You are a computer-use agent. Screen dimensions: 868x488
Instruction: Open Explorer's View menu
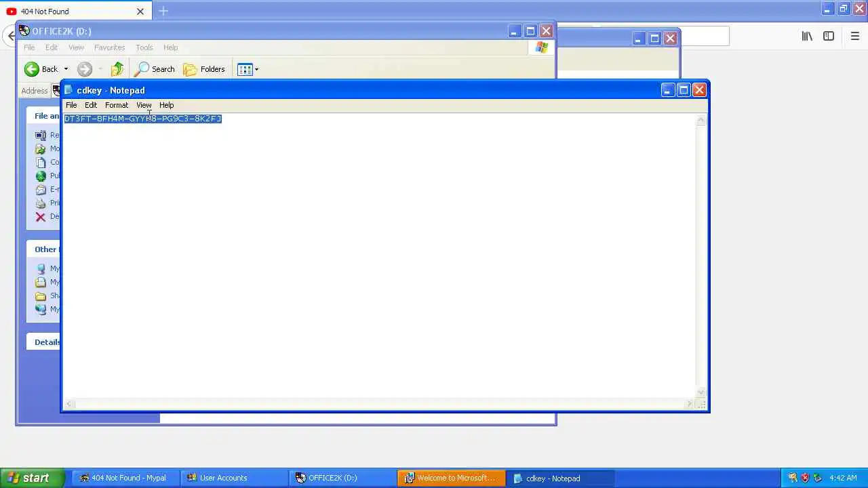(76, 47)
